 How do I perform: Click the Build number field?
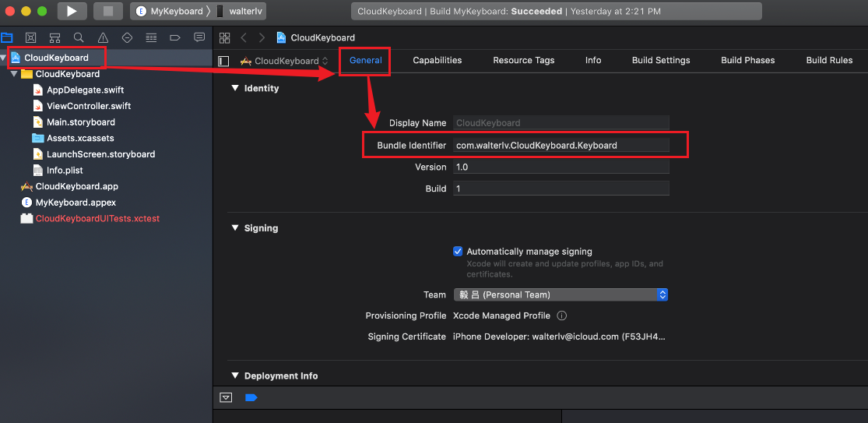561,189
